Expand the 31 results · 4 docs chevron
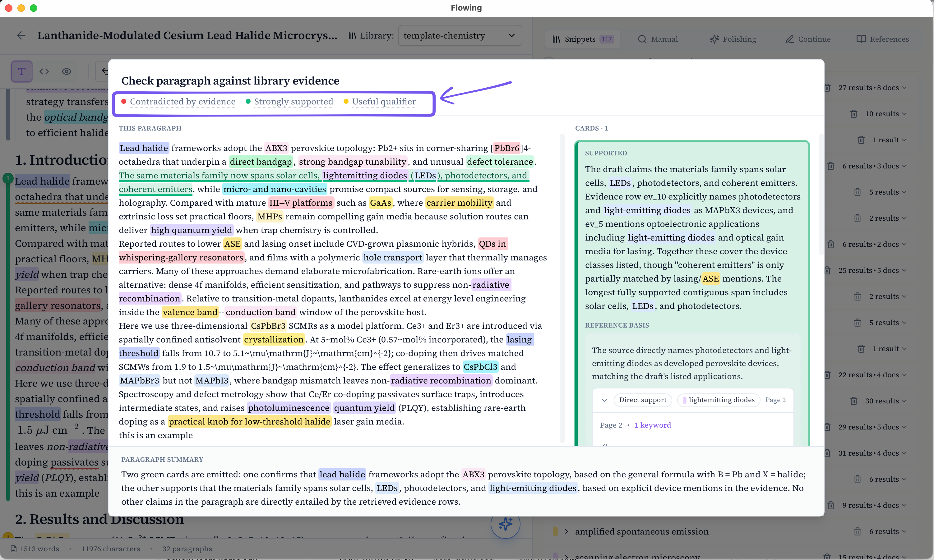The height and width of the screenshot is (560, 934). 904,453
